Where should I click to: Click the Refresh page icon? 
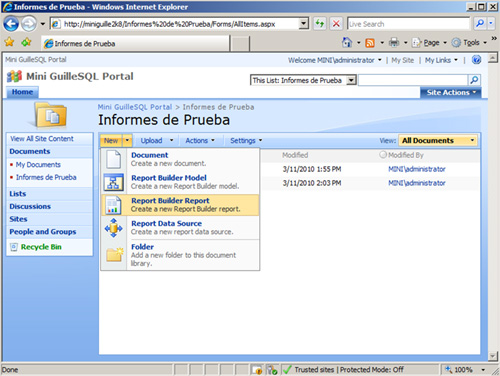pos(320,24)
